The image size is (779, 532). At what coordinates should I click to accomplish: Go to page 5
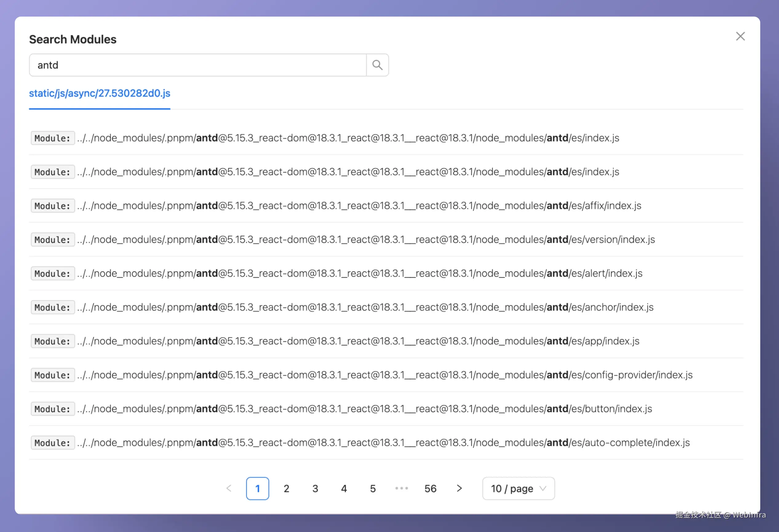373,488
